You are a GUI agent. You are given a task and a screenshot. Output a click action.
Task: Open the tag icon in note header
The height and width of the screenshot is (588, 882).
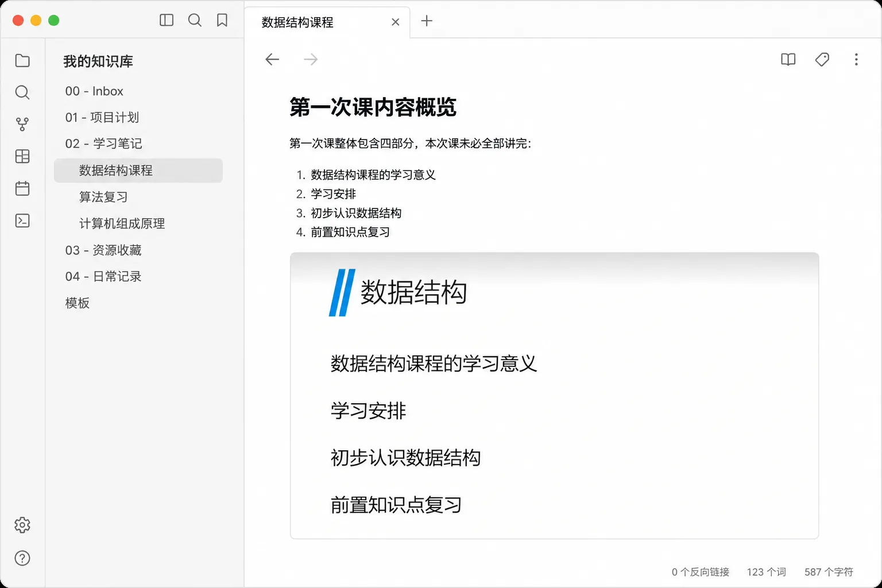[x=822, y=60]
